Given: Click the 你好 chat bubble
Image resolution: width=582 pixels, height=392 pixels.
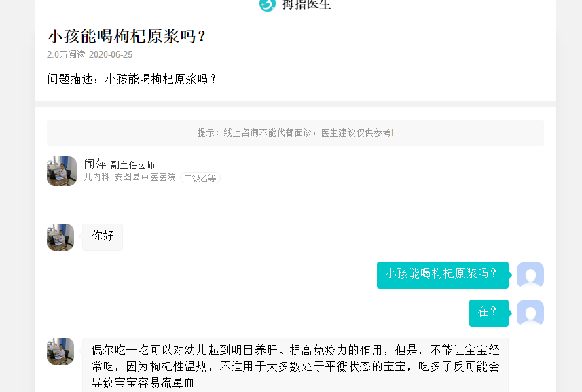Looking at the screenshot, I should click(x=103, y=237).
